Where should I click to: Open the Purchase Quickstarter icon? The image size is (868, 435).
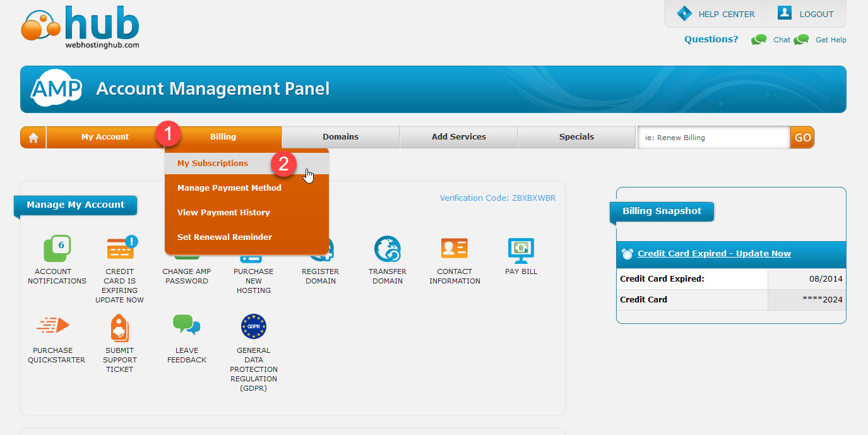coord(56,326)
